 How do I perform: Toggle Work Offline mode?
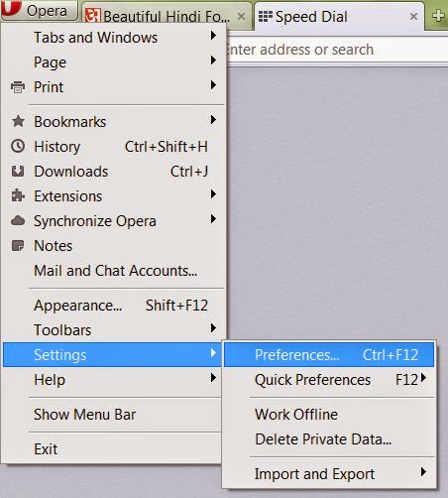(x=329, y=415)
